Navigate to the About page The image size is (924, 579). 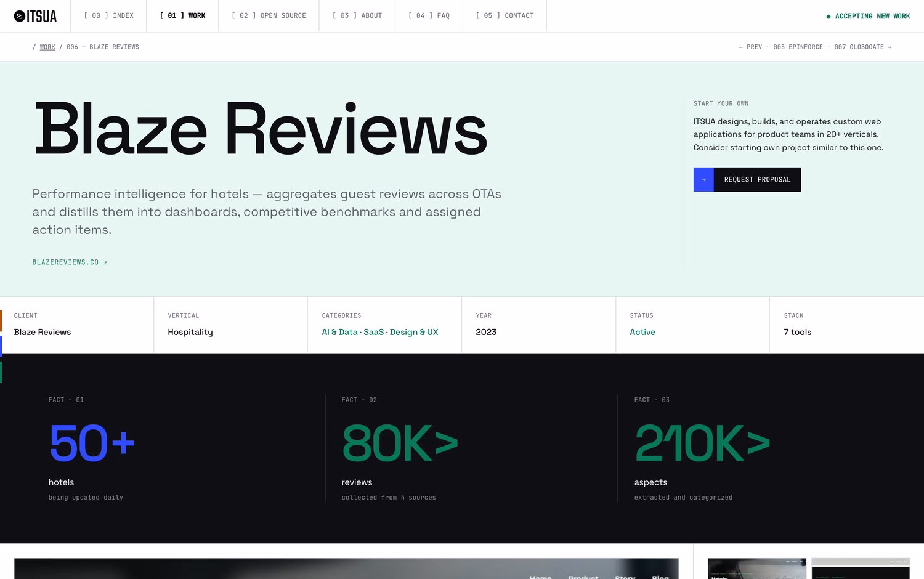[357, 16]
